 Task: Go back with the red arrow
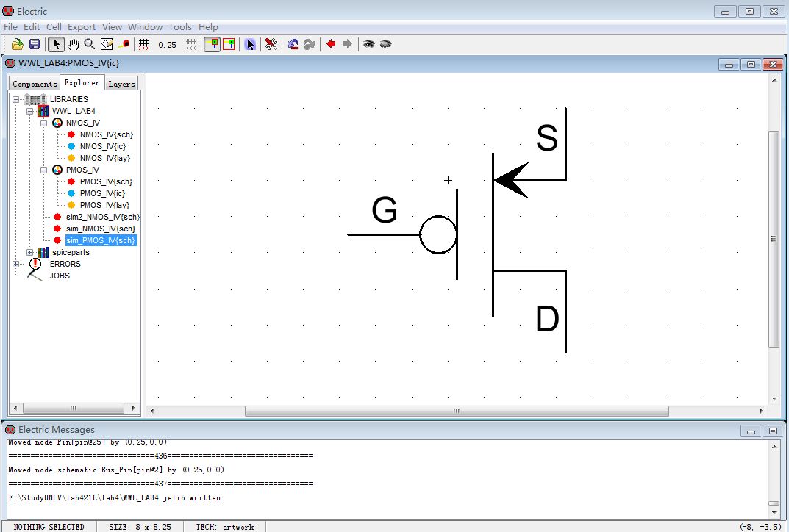[x=331, y=44]
